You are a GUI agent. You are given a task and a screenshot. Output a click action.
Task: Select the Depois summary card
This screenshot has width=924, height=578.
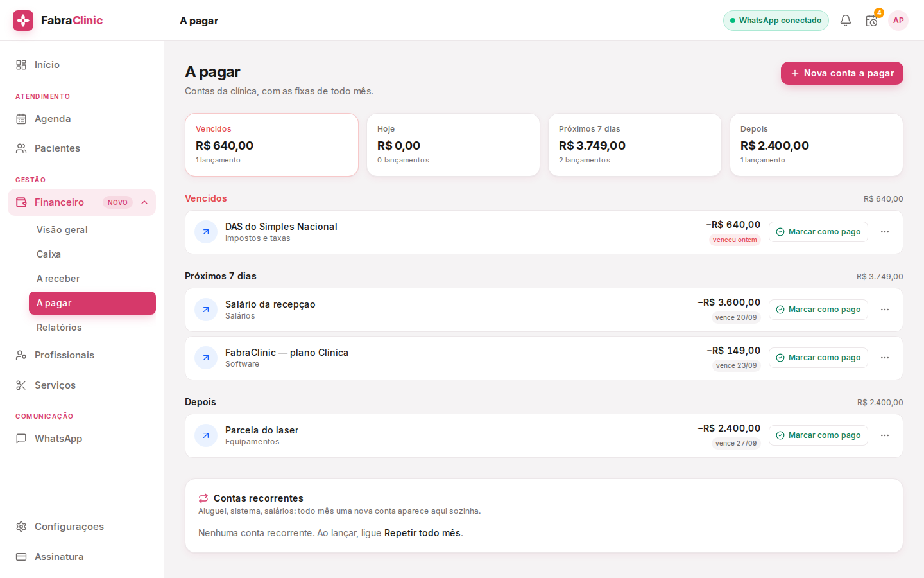click(816, 145)
